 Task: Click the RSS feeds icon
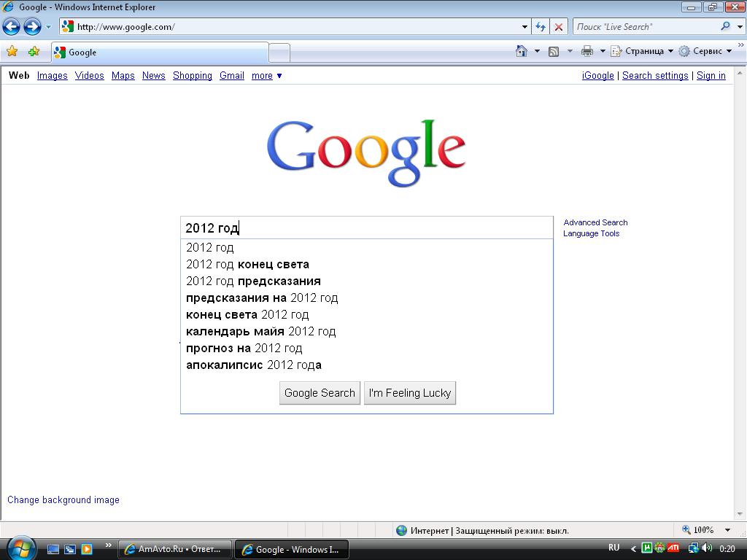[x=554, y=51]
